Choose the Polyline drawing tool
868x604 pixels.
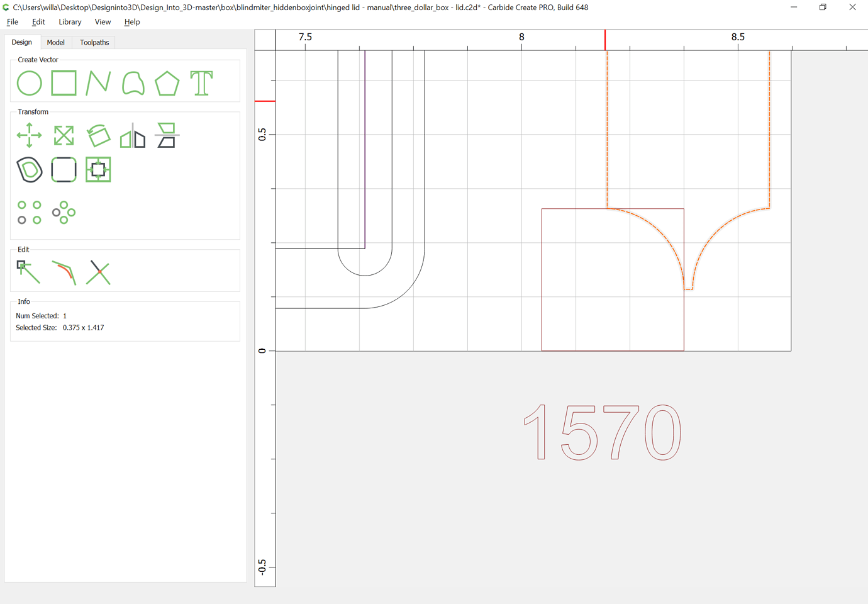pyautogui.click(x=98, y=83)
